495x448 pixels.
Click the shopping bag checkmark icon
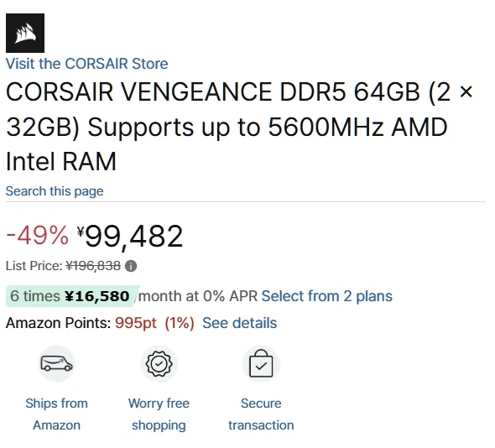click(x=261, y=364)
